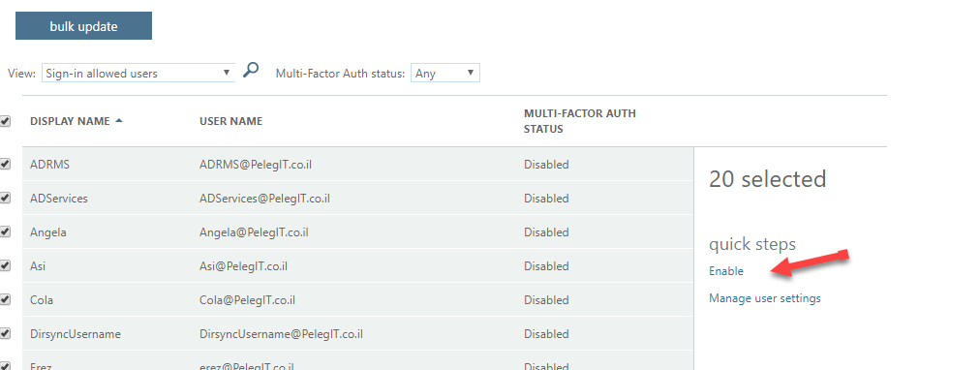Sort by Multi-Factor Auth Status column header

[x=580, y=121]
